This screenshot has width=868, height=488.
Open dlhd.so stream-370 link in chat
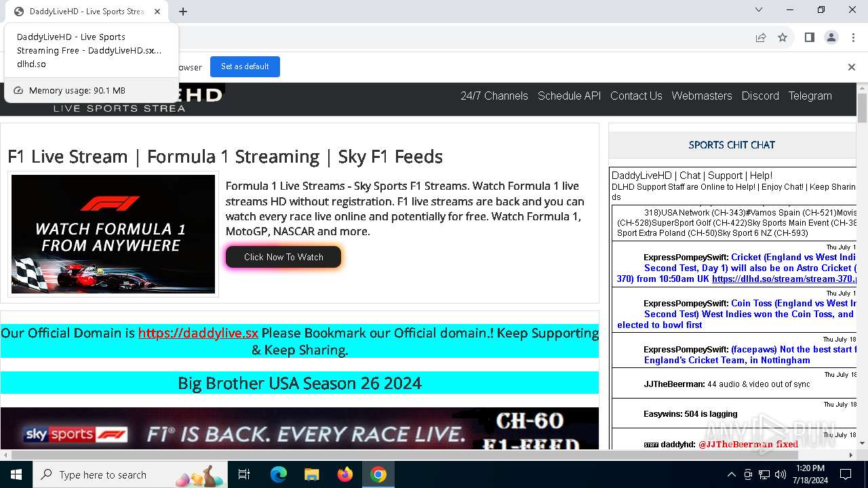785,279
